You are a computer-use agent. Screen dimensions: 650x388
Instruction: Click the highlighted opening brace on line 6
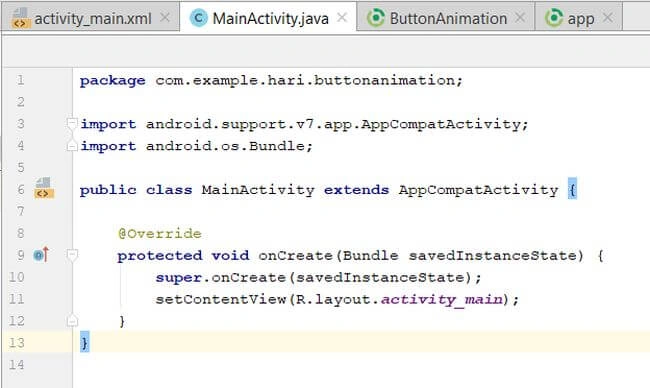[572, 189]
